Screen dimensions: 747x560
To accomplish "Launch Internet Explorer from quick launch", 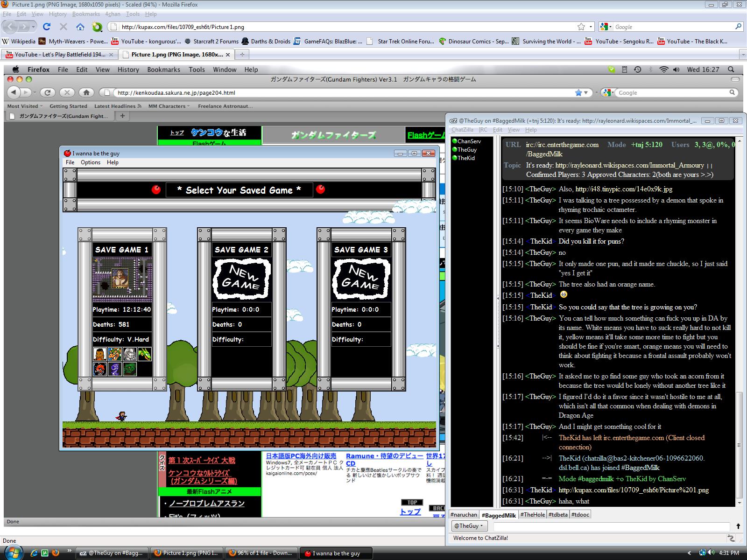I will [34, 553].
